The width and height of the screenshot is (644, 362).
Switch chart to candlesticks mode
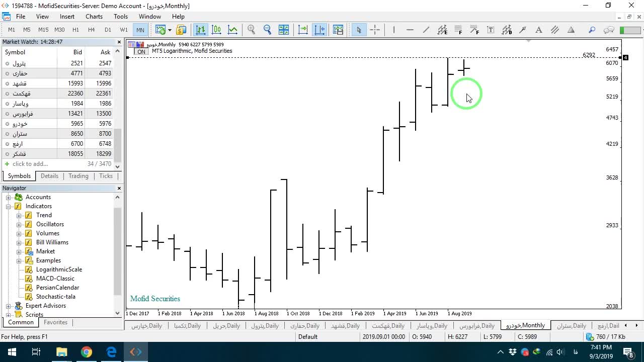217,30
